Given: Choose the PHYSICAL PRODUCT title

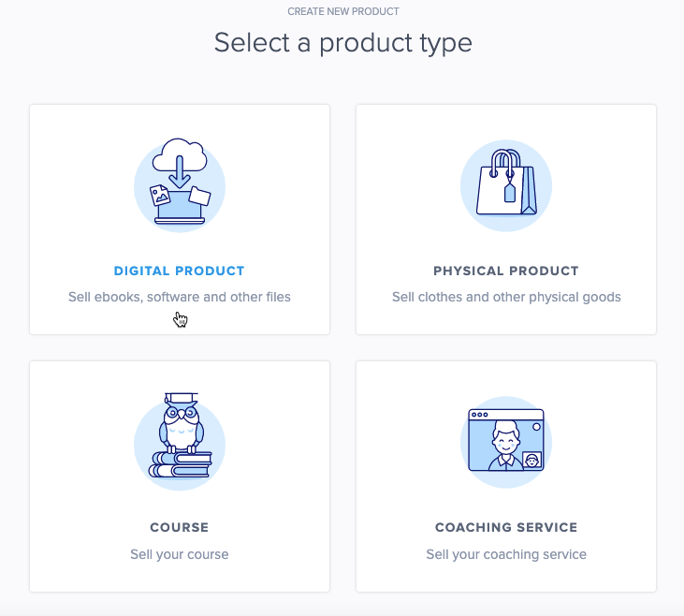Looking at the screenshot, I should [x=506, y=271].
